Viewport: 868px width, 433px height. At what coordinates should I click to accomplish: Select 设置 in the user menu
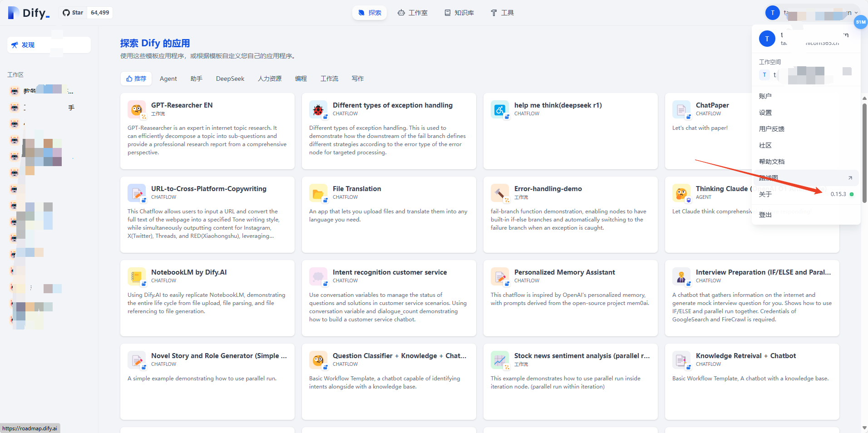point(806,113)
